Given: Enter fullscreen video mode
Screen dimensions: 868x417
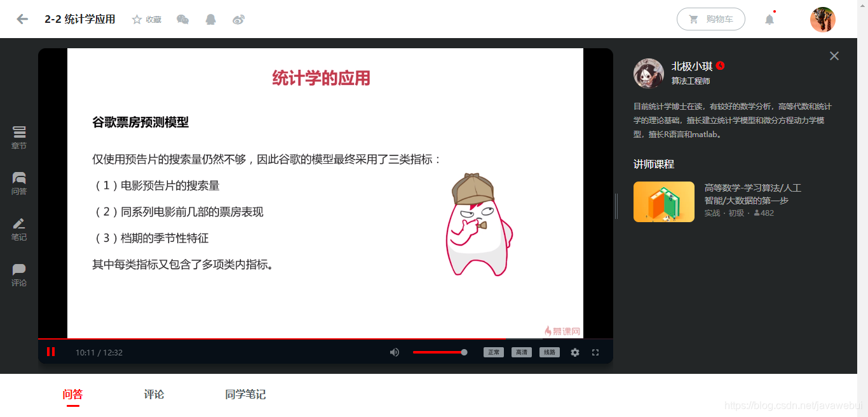Looking at the screenshot, I should click(595, 352).
